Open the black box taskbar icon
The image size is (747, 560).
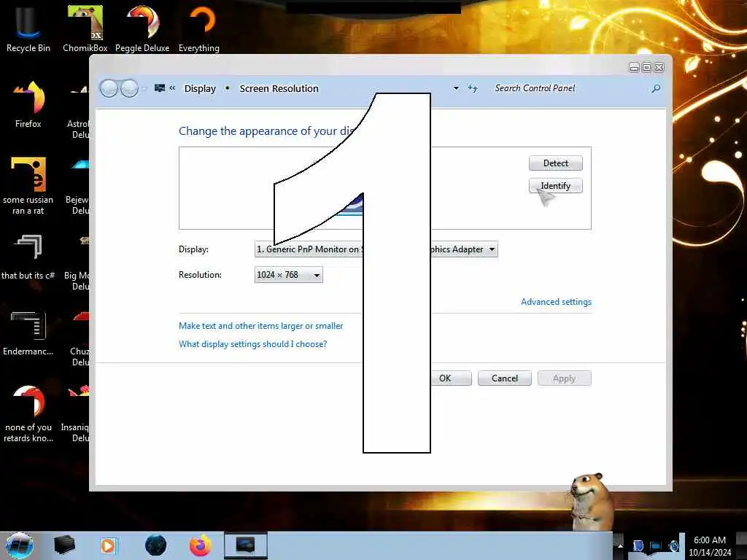(64, 545)
